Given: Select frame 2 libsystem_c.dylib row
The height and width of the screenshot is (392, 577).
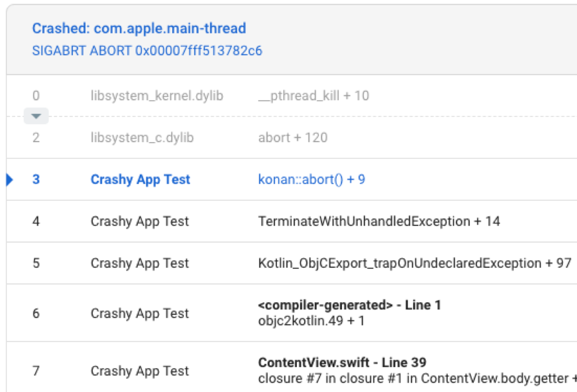Looking at the screenshot, I should (x=142, y=138).
